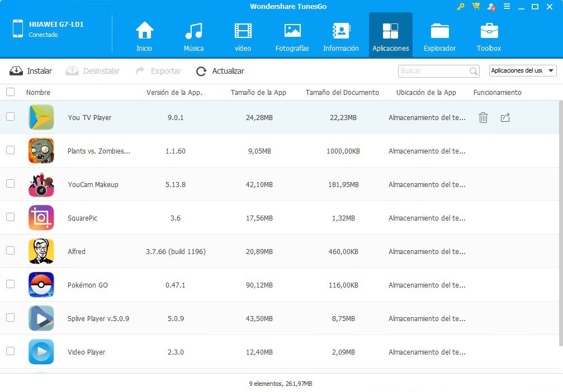Select the Alfred app checkbox
Image resolution: width=563 pixels, height=392 pixels.
tap(11, 251)
